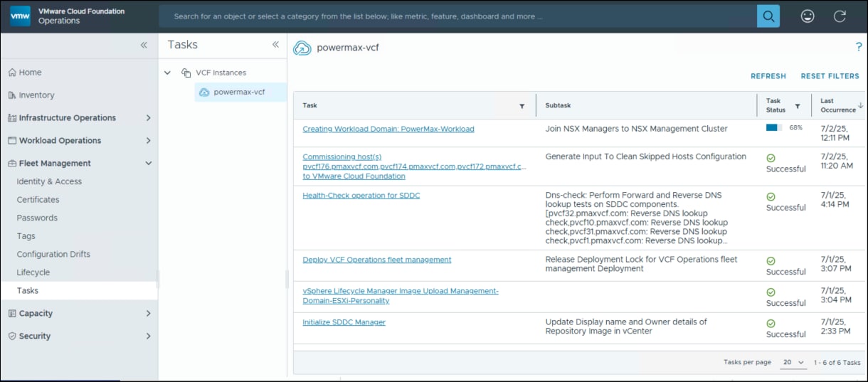Open the Task column filter
Screen dimensions: 868x382
pyautogui.click(x=522, y=106)
